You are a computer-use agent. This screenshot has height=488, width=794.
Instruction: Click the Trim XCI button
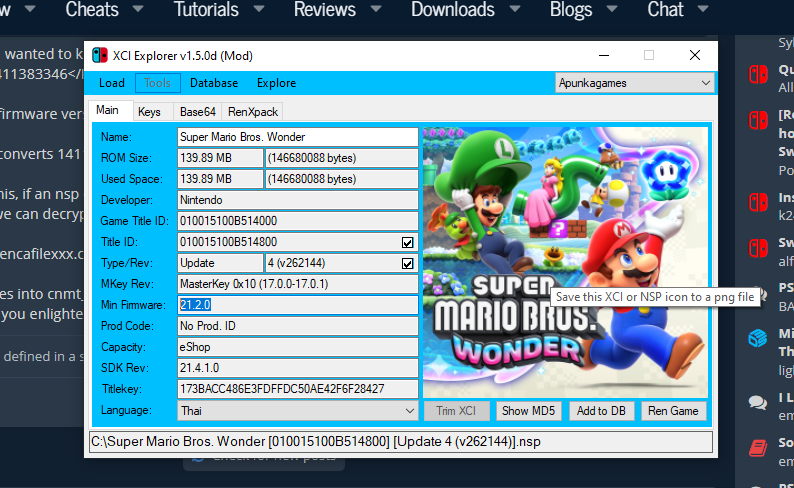pyautogui.click(x=456, y=411)
